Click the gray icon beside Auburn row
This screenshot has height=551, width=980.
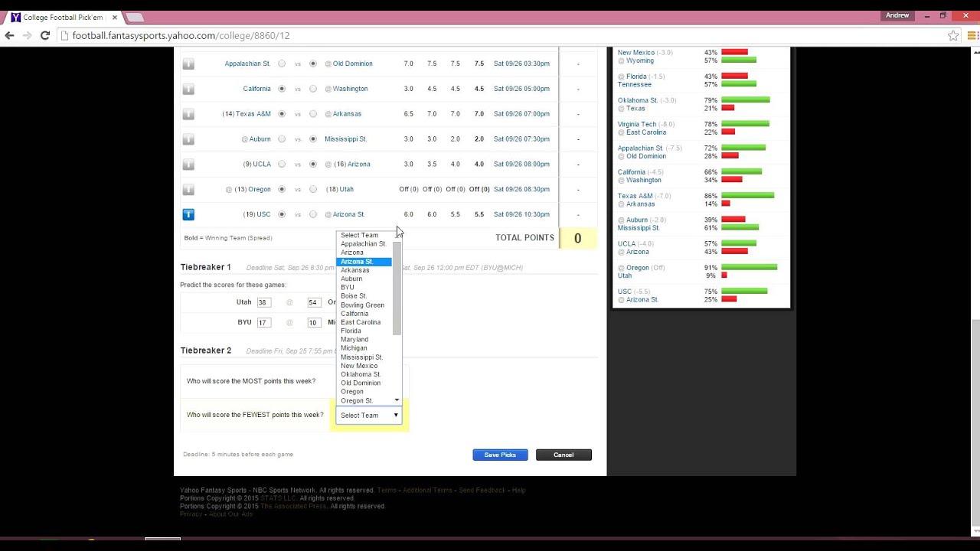coord(188,139)
